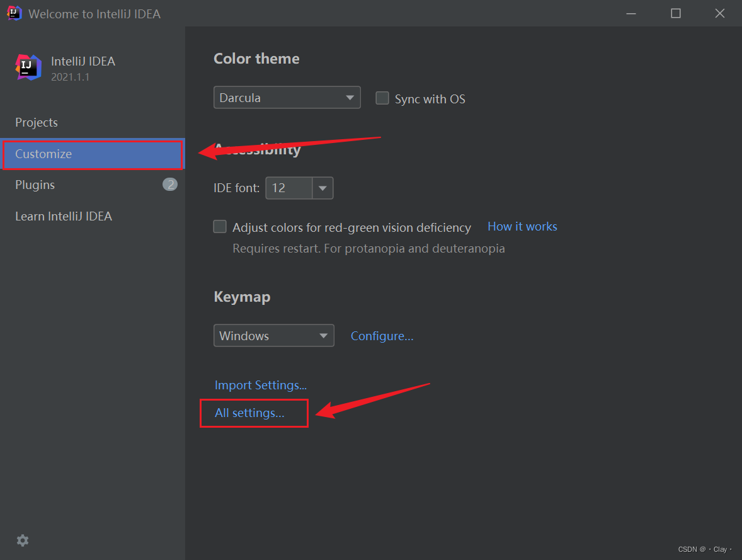Click the Plugins update count badge
The width and height of the screenshot is (742, 560).
[170, 184]
